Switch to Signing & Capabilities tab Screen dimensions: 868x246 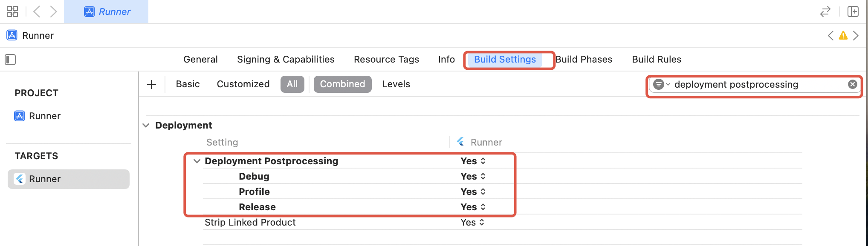(286, 60)
